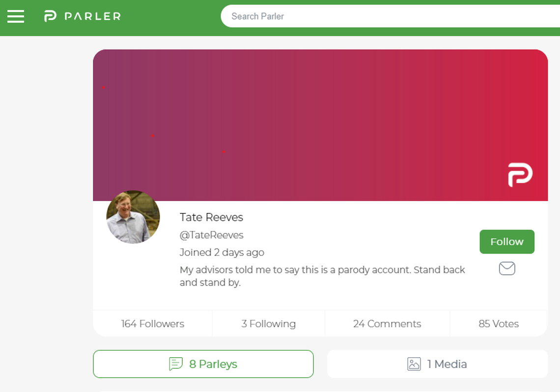Viewport: 560px width, 392px height.
Task: Click the white Parler logo on banner
Action: [520, 175]
